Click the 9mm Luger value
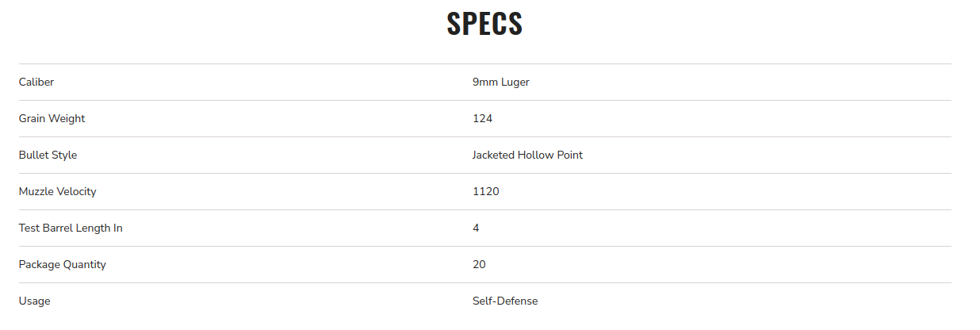The height and width of the screenshot is (330, 980). [501, 82]
